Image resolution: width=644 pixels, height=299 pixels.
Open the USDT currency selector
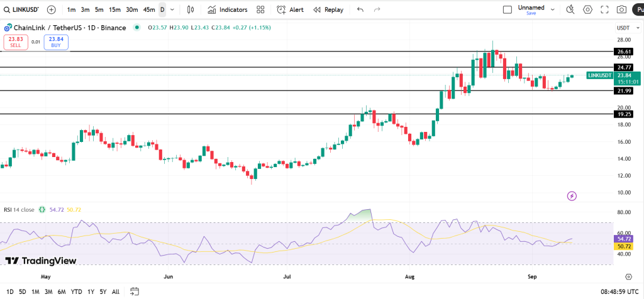pos(628,28)
